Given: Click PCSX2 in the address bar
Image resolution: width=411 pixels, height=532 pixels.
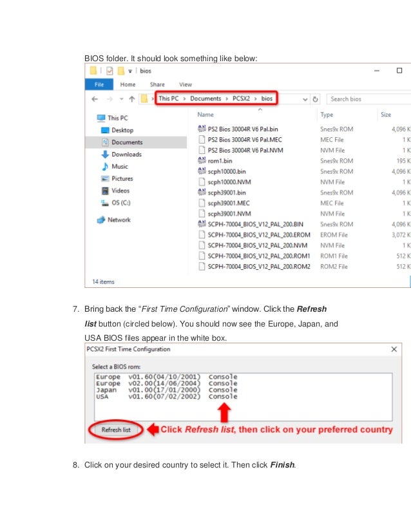Looking at the screenshot, I should (x=241, y=99).
